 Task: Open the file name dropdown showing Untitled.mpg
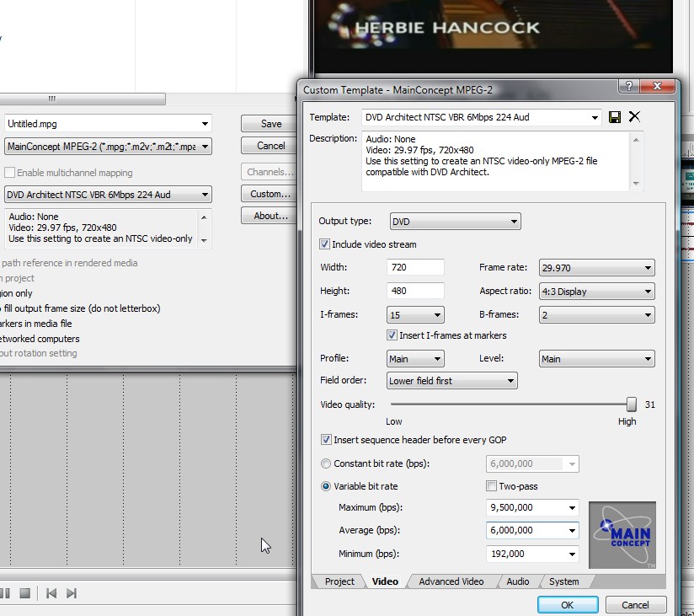click(x=205, y=124)
